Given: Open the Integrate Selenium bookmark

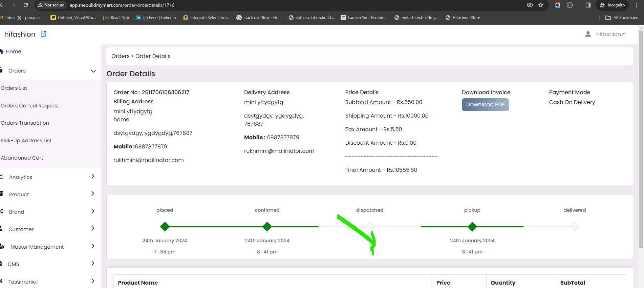Looking at the screenshot, I should tap(206, 18).
